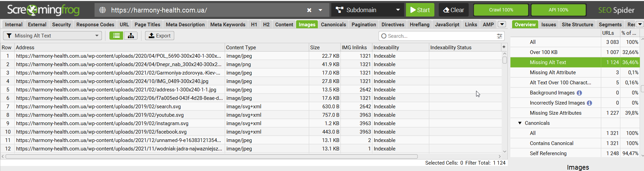
Task: Open the Site Structure tab
Action: pyautogui.click(x=577, y=24)
